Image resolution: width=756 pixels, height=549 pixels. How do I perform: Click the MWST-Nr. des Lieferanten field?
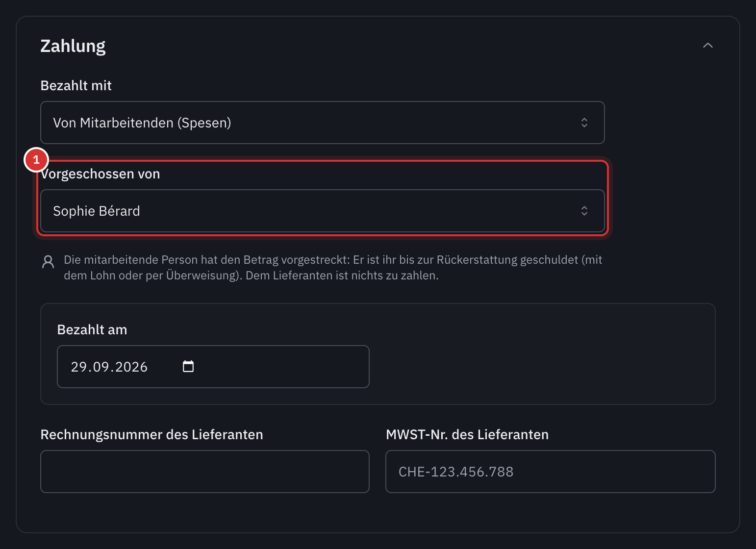(551, 472)
